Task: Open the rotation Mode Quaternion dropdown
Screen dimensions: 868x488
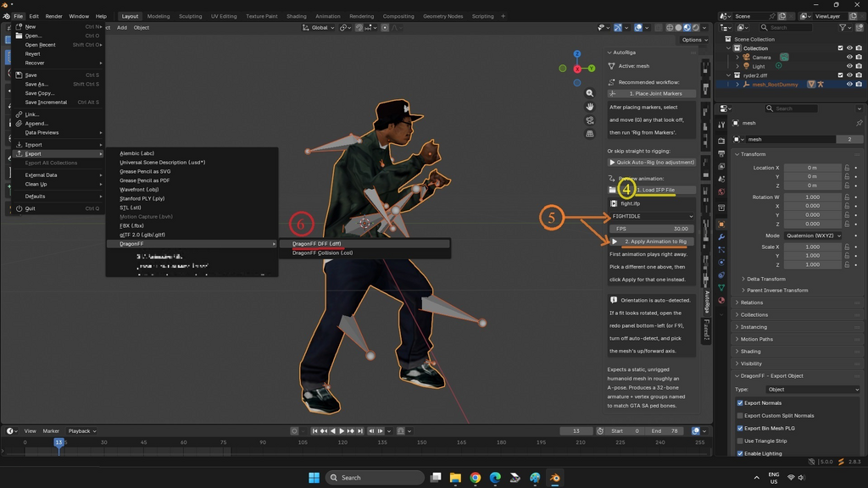Action: coord(813,236)
